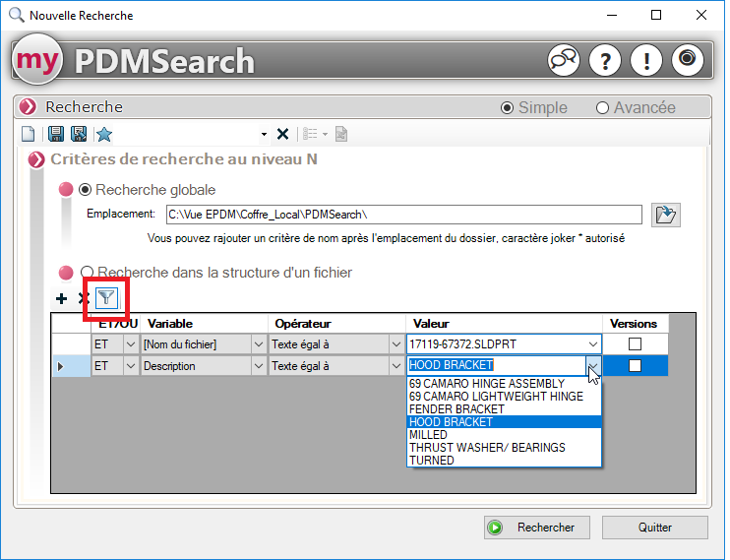Screen dimensions: 730x560
Task: Click the plus icon to add criterion
Action: 62,298
